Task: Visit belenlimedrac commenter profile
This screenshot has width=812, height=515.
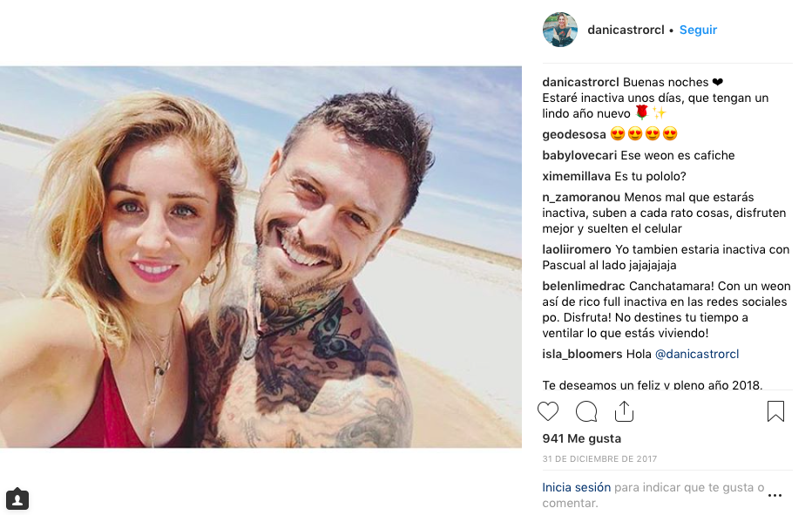Action: [584, 287]
